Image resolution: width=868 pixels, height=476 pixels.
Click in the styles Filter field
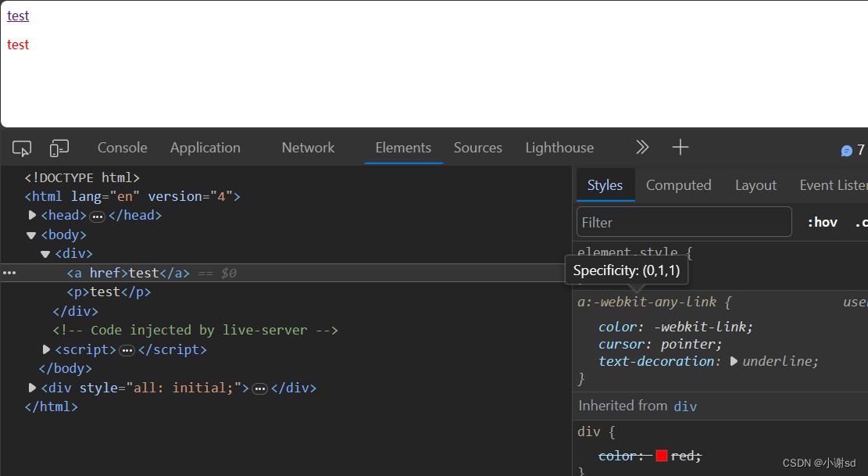684,222
